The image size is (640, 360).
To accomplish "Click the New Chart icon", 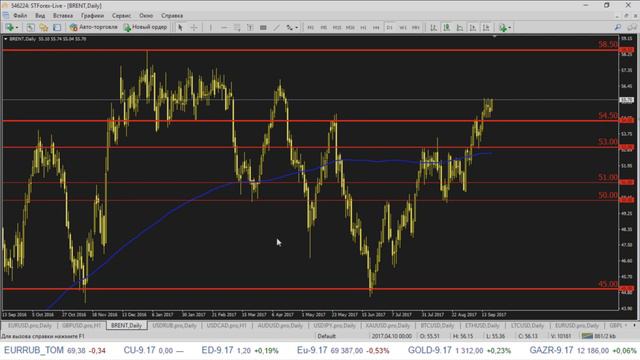I will click(9, 27).
